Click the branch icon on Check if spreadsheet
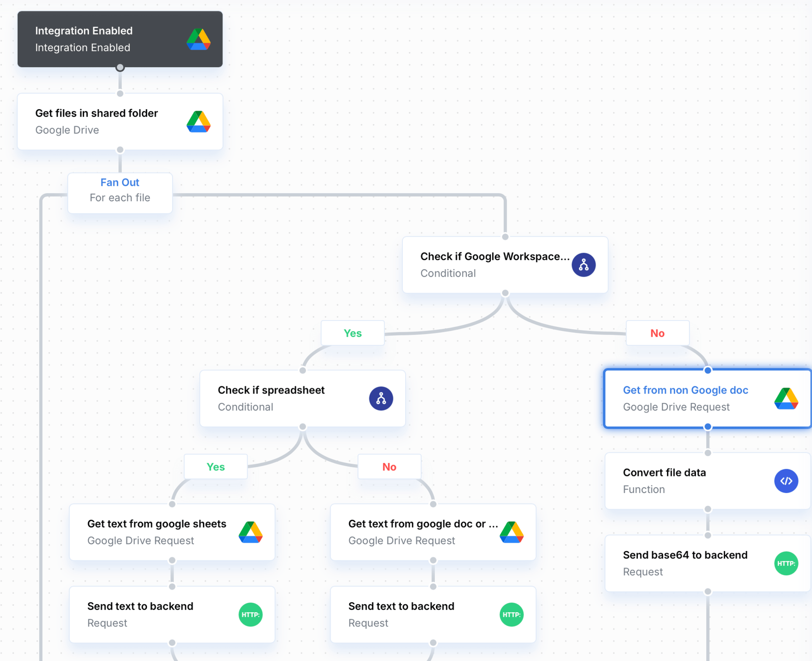 coord(381,399)
